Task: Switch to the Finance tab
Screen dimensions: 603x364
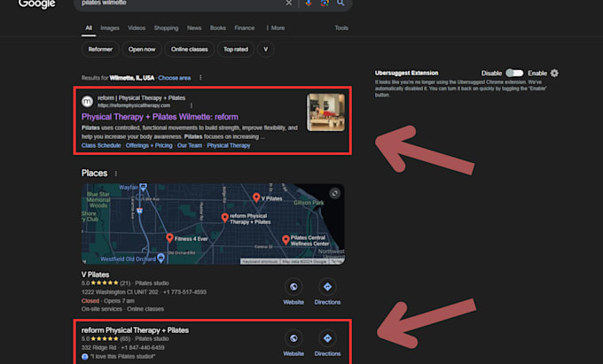Action: (x=244, y=28)
